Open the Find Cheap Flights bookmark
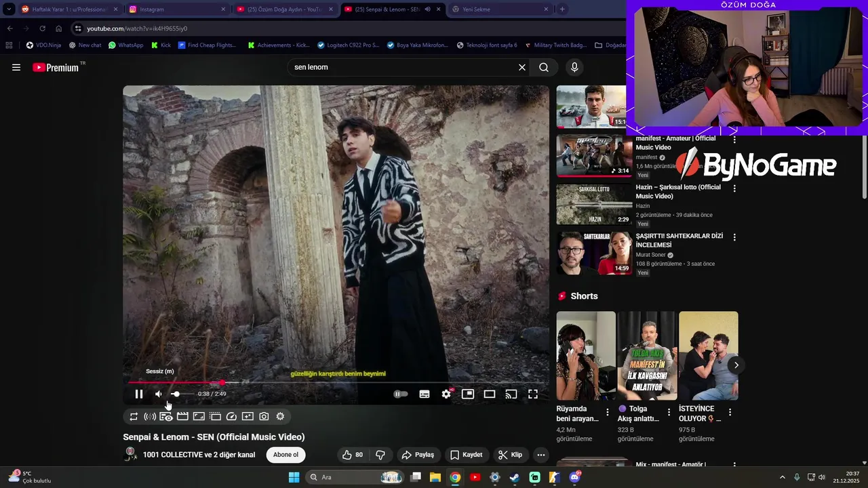Screen dimensions: 868x488 pos(208,45)
